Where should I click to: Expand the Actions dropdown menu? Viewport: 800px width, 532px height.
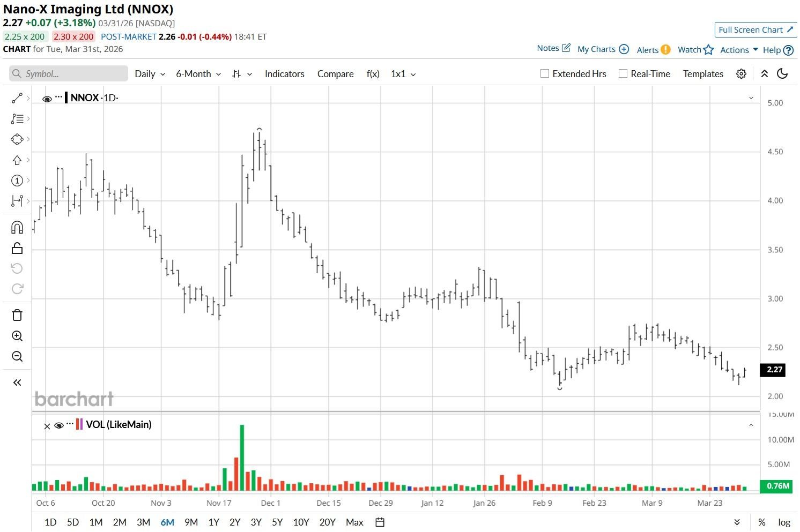[x=739, y=50]
